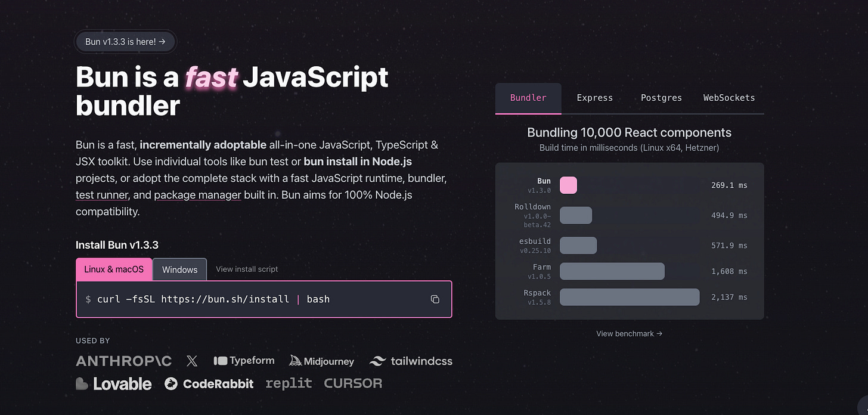Click the pink Bun benchmark bar
Image resolution: width=868 pixels, height=415 pixels.
click(569, 185)
